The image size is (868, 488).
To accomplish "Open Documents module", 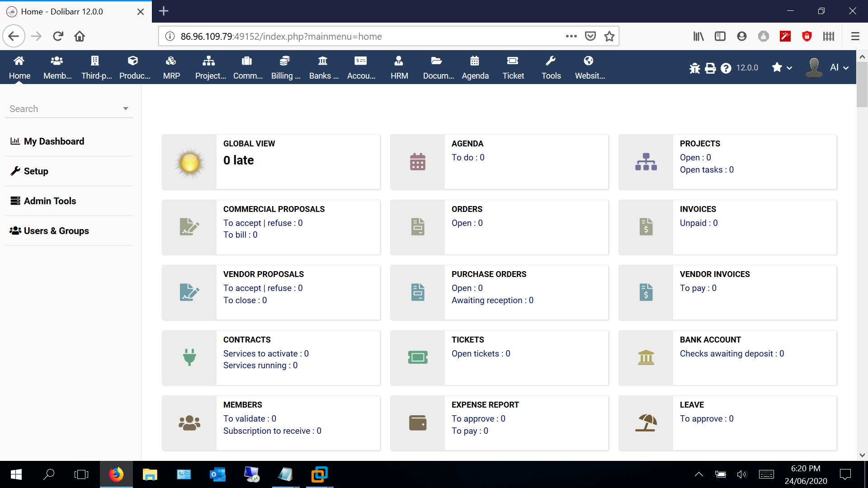I will pyautogui.click(x=438, y=67).
